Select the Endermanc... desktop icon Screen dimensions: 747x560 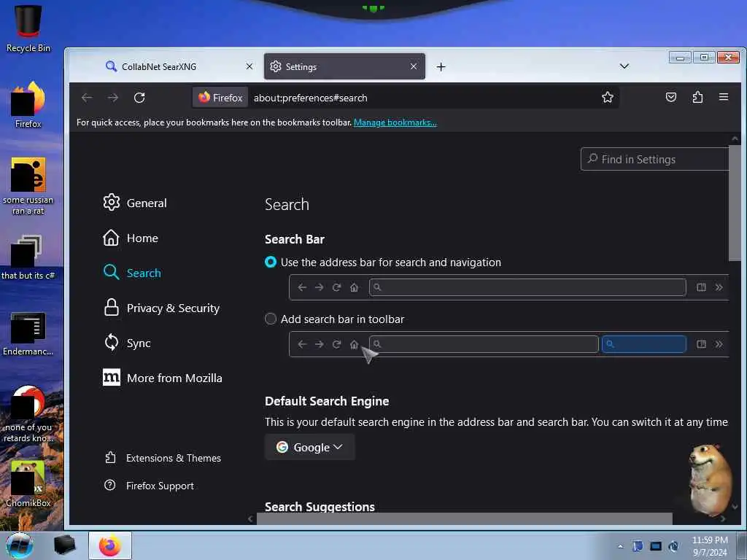click(28, 333)
